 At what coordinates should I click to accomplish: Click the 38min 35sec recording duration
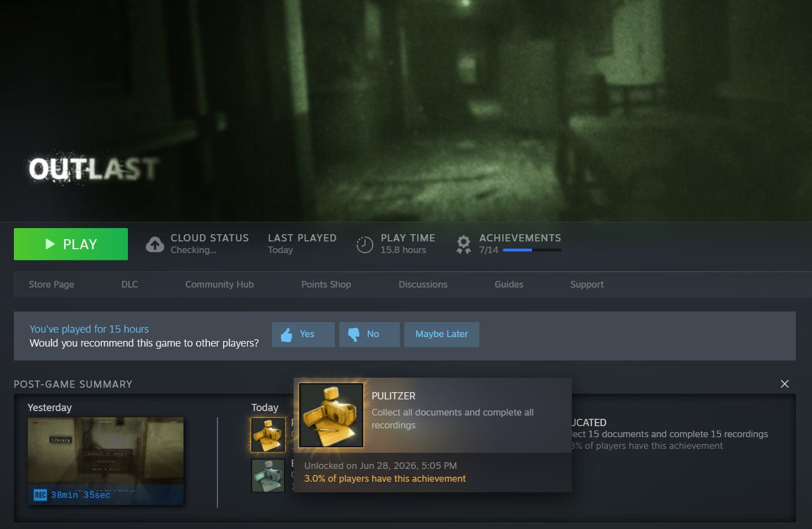click(x=81, y=495)
